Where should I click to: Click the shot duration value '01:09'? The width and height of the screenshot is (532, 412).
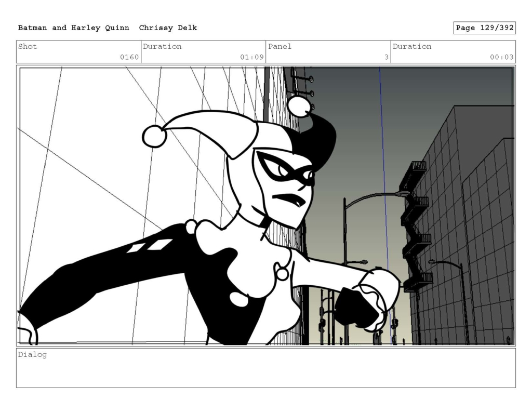pyautogui.click(x=252, y=57)
